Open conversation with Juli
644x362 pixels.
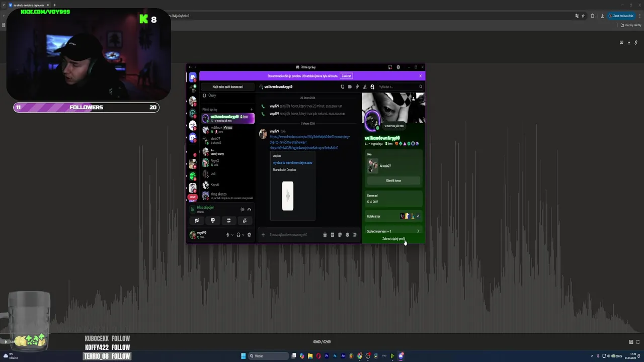tap(227, 173)
